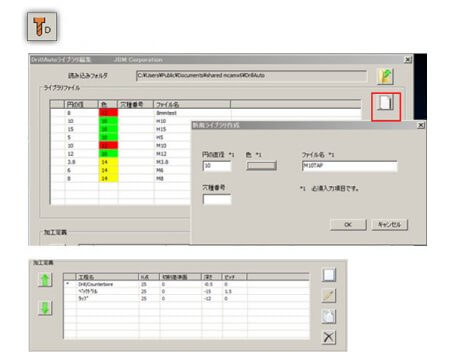Click the black X delete process icon

(x=329, y=337)
